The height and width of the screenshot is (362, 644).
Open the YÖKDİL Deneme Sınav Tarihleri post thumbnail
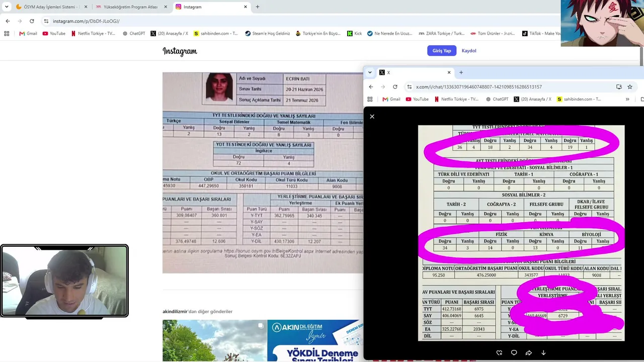coord(315,341)
